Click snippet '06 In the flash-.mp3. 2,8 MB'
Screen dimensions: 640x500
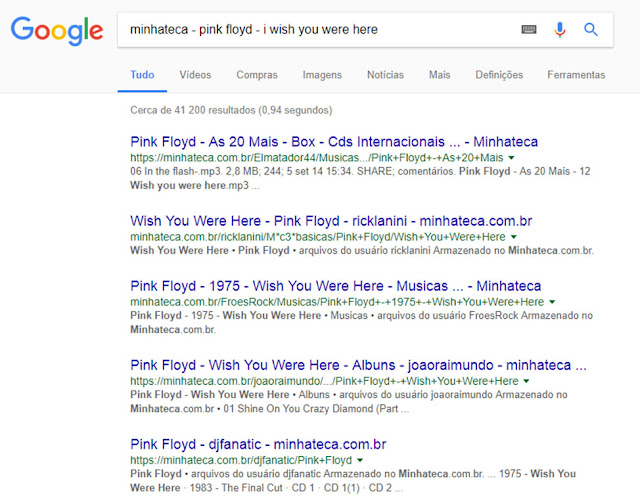pos(196,171)
